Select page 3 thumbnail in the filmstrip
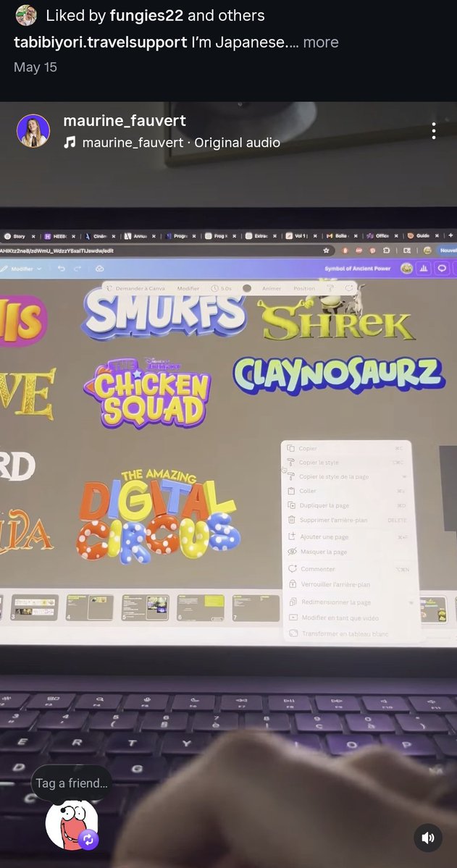The image size is (457, 868). (x=34, y=607)
